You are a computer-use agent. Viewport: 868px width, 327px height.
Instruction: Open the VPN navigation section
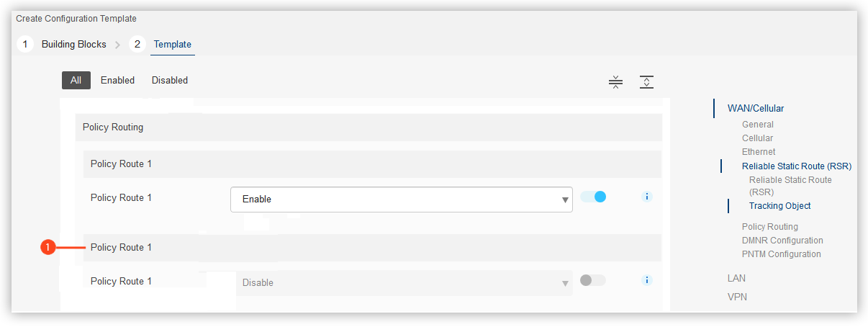coord(738,297)
